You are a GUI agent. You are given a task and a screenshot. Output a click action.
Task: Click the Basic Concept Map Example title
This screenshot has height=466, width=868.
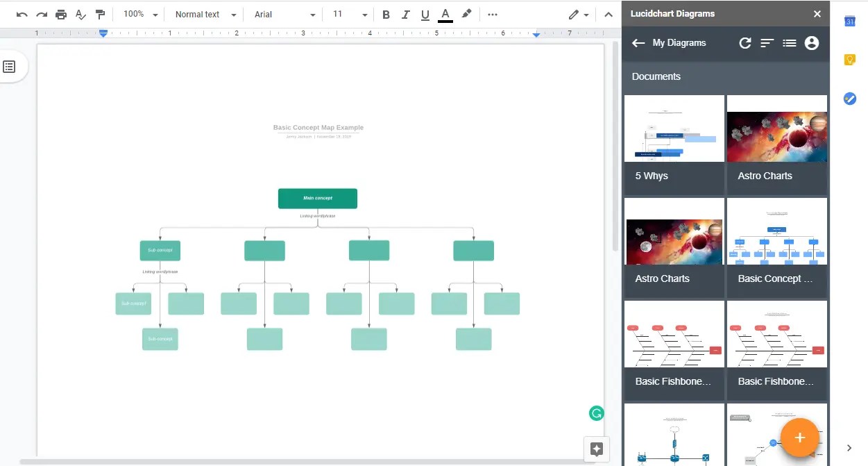(318, 128)
